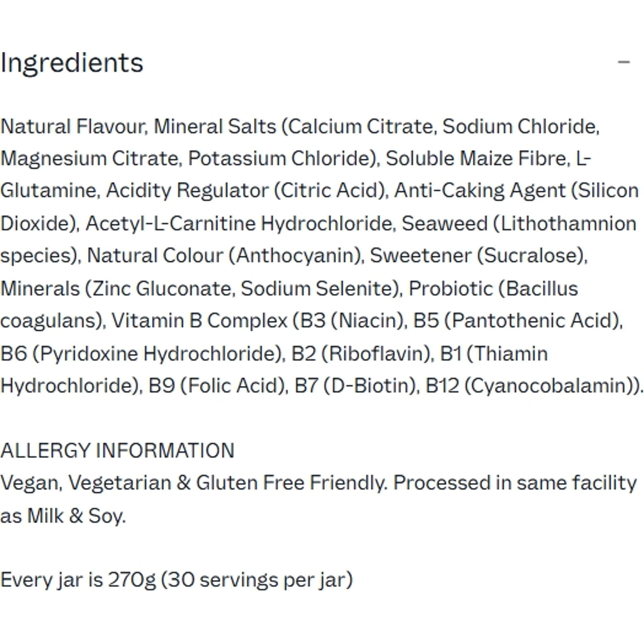Collapse the Ingredients section with minus icon
The width and height of the screenshot is (644, 644).
[624, 62]
